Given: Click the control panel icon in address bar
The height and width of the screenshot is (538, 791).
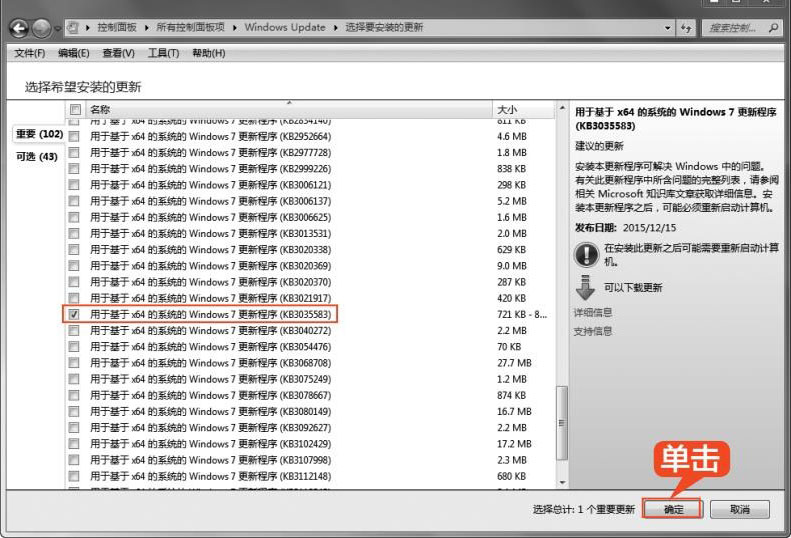Looking at the screenshot, I should 73,28.
